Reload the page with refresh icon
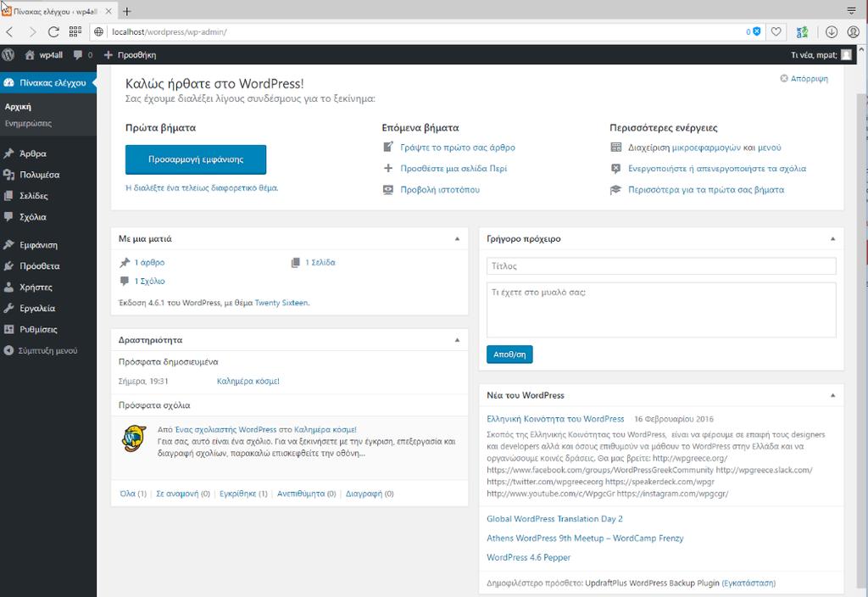 (x=53, y=32)
